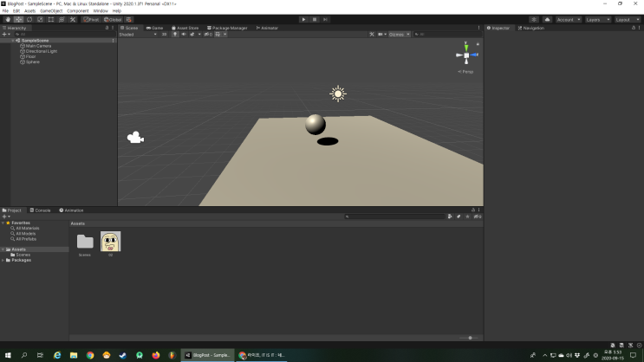644x362 pixels.
Task: Open Chrome from Windows taskbar
Action: point(90,355)
